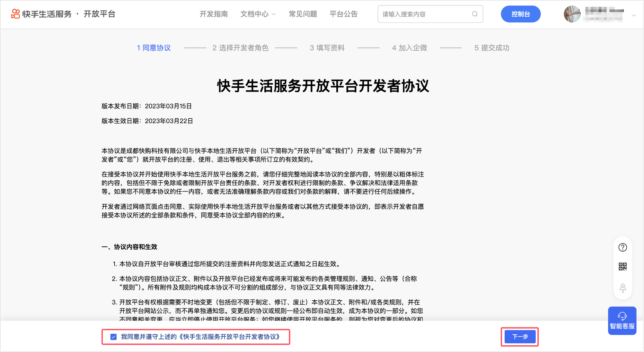Click the search magnifier icon
This screenshot has height=352, width=644.
475,14
